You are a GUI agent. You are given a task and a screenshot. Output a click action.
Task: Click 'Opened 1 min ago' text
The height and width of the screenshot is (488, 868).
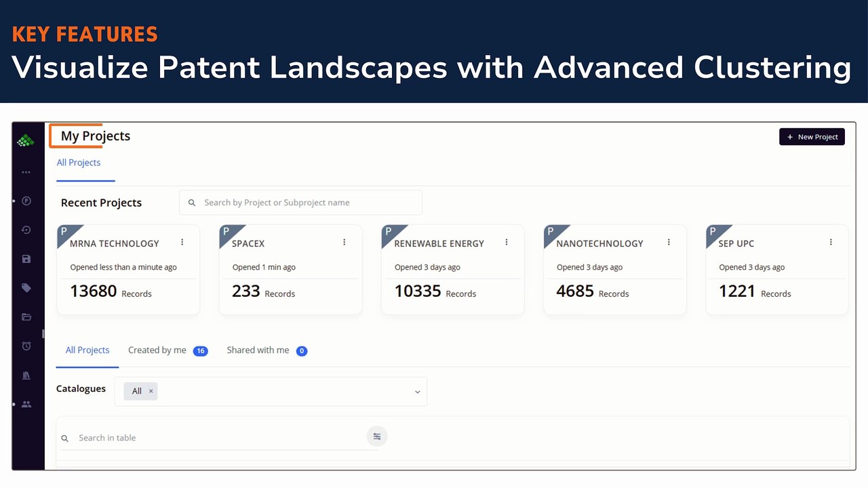point(264,267)
